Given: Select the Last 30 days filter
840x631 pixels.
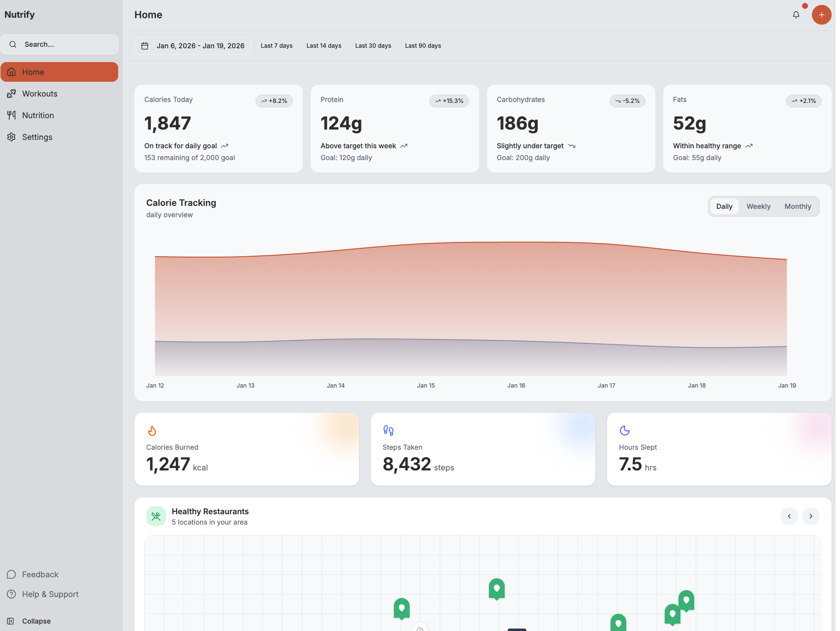Looking at the screenshot, I should (x=373, y=45).
